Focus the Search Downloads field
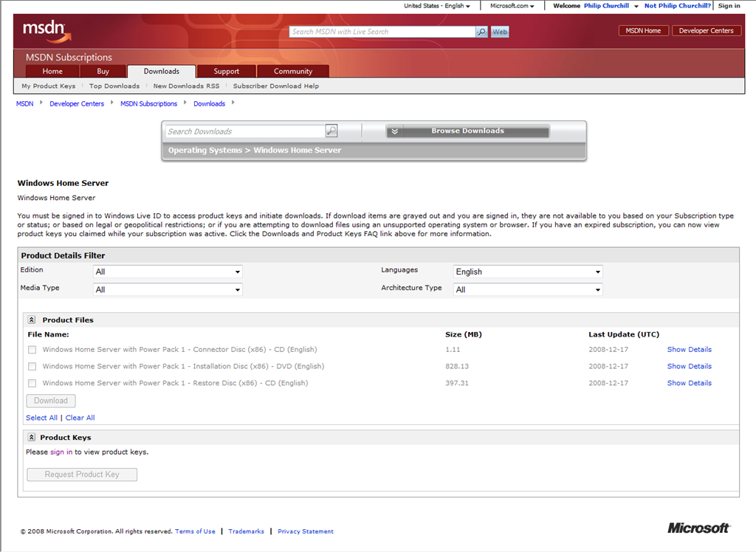Screen dimensions: 756x552 click(x=245, y=131)
